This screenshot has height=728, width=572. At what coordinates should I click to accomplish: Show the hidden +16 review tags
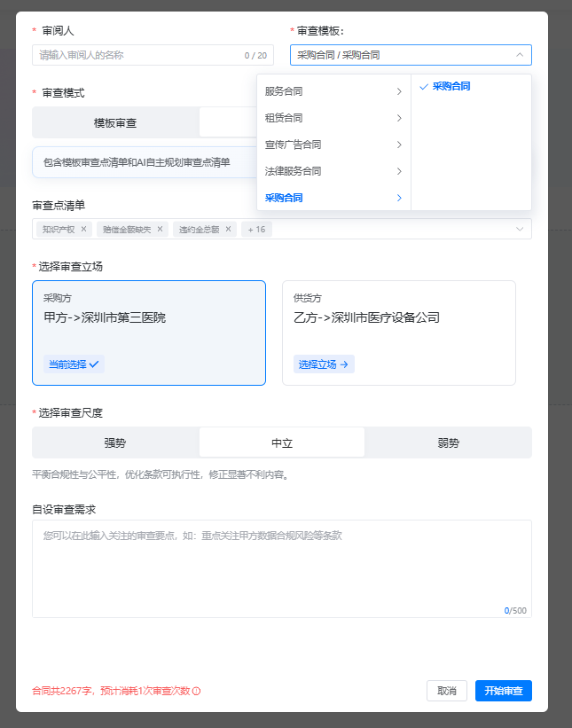pos(256,229)
